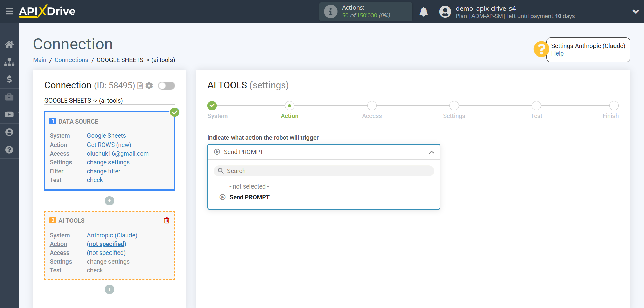Open the user profile sidebar icon
The image size is (644, 308).
pos(9,132)
